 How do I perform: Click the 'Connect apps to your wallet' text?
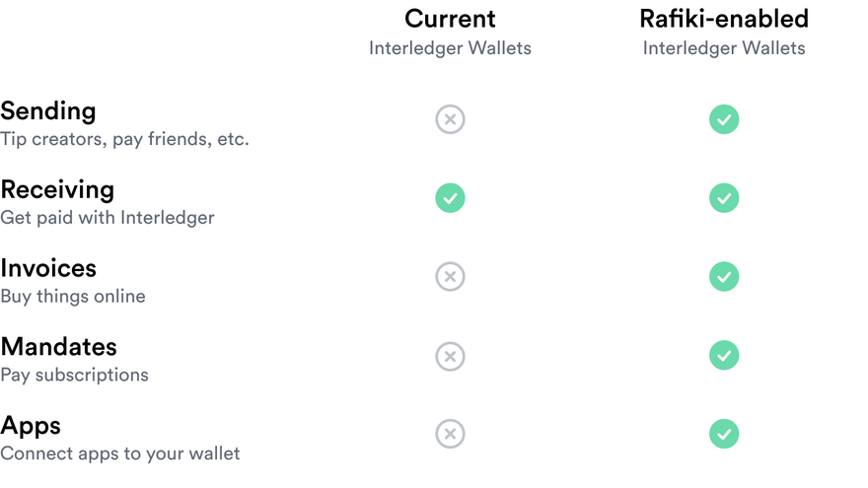[120, 453]
